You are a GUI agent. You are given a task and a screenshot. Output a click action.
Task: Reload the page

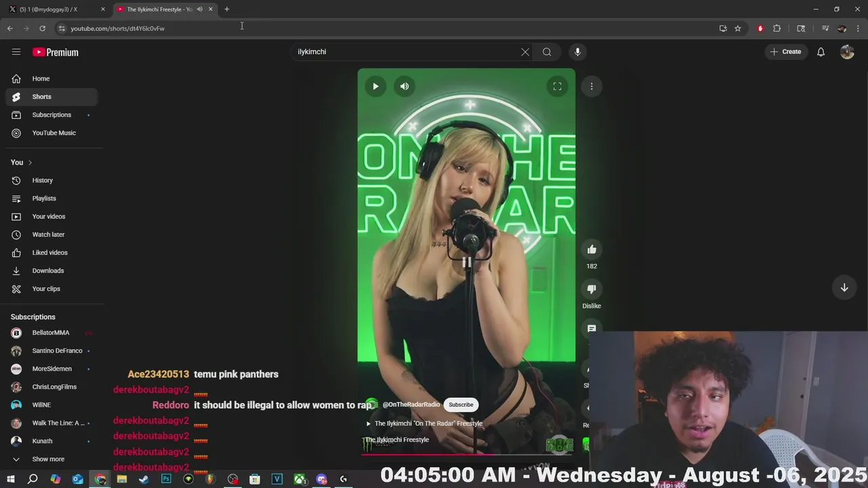click(x=42, y=28)
